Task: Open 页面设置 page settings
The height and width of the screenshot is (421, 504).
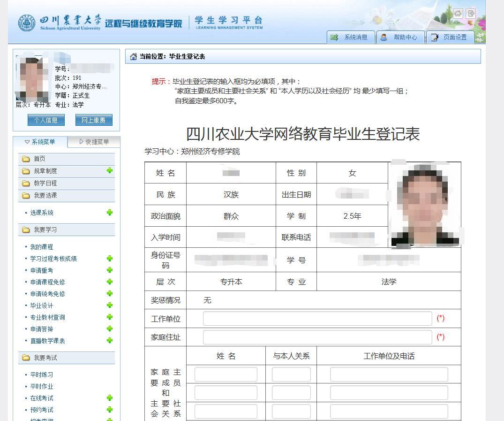Action: (x=450, y=38)
